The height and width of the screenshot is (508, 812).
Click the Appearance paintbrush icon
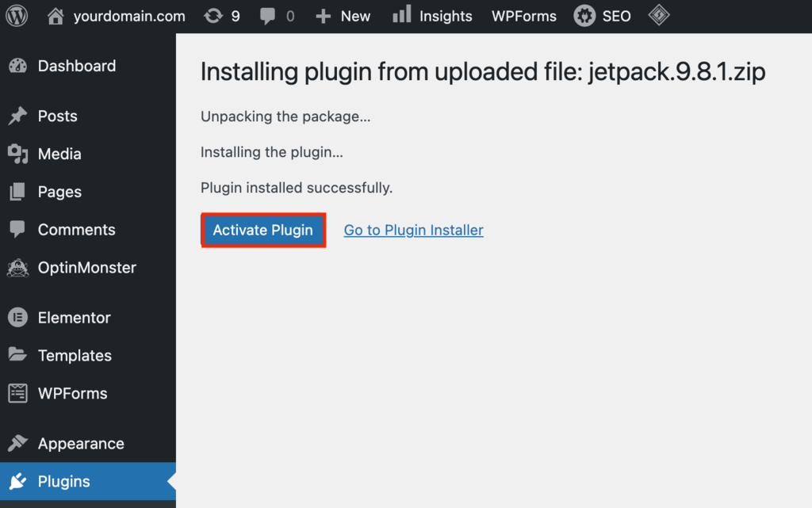tap(18, 443)
